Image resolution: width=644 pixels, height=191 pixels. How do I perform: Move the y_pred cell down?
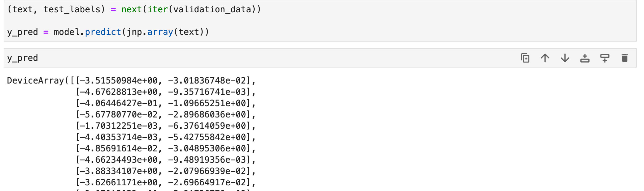[x=565, y=58]
